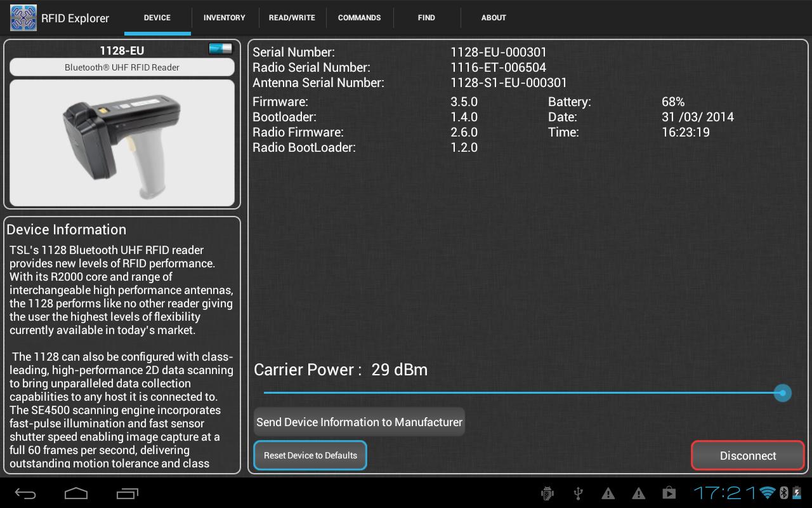Send Device Information to Manufacturer
The image size is (812, 508).
359,422
